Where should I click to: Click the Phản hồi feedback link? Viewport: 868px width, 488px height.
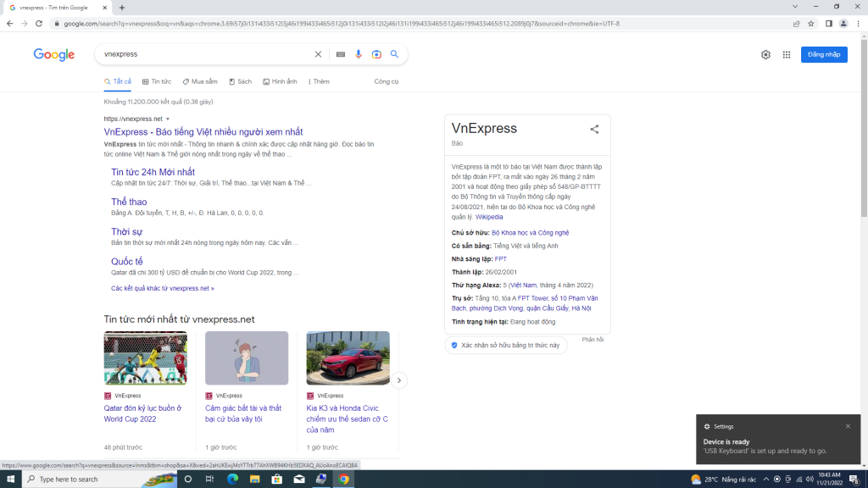click(x=593, y=340)
